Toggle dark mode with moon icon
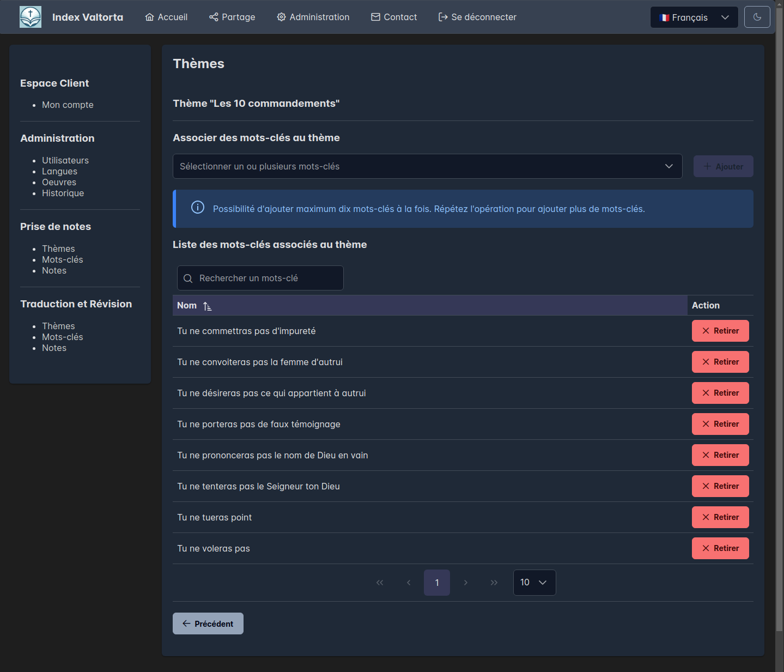Image resolution: width=784 pixels, height=672 pixels. coord(757,17)
